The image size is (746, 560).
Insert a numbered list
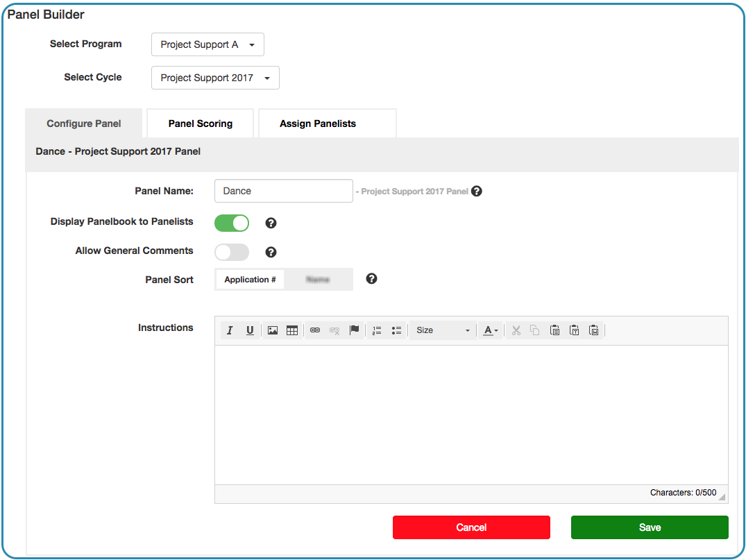tap(377, 331)
